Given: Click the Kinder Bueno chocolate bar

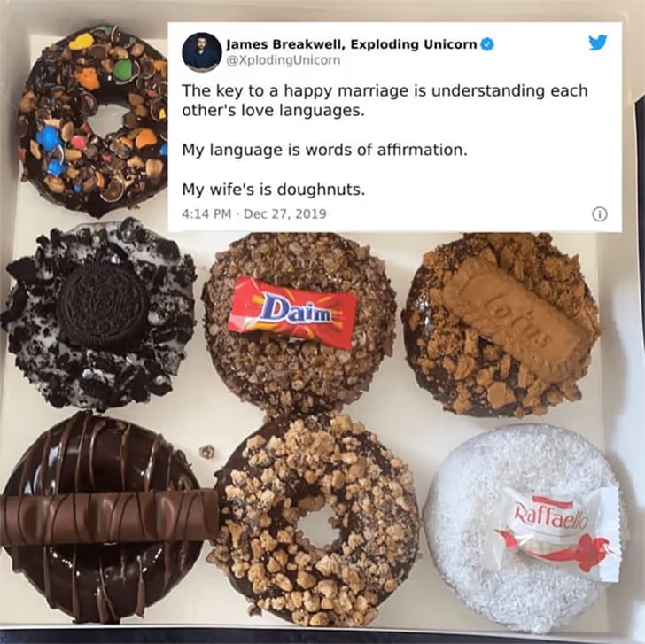Looking at the screenshot, I should 110,517.
